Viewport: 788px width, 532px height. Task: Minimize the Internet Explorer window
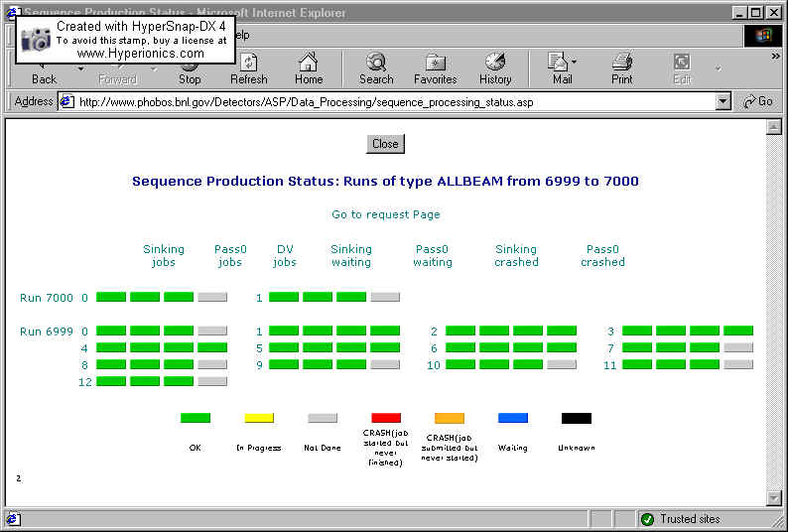tap(739, 13)
